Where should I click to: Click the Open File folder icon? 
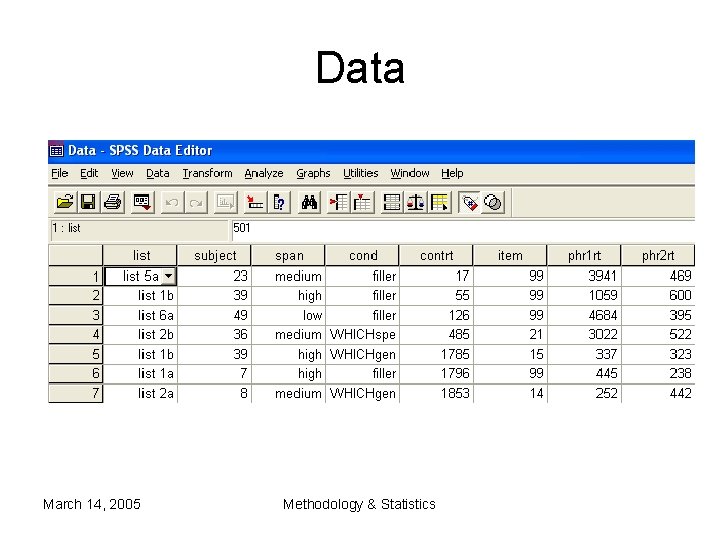tap(65, 202)
